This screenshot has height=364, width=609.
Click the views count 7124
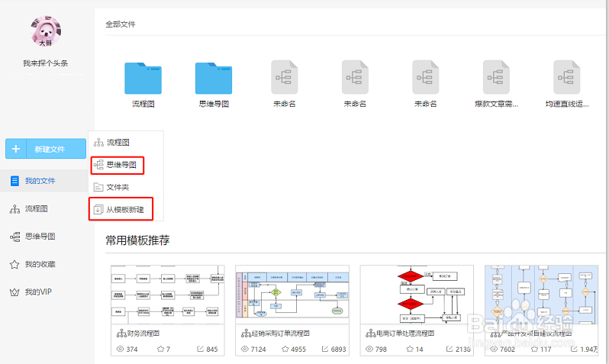point(258,350)
